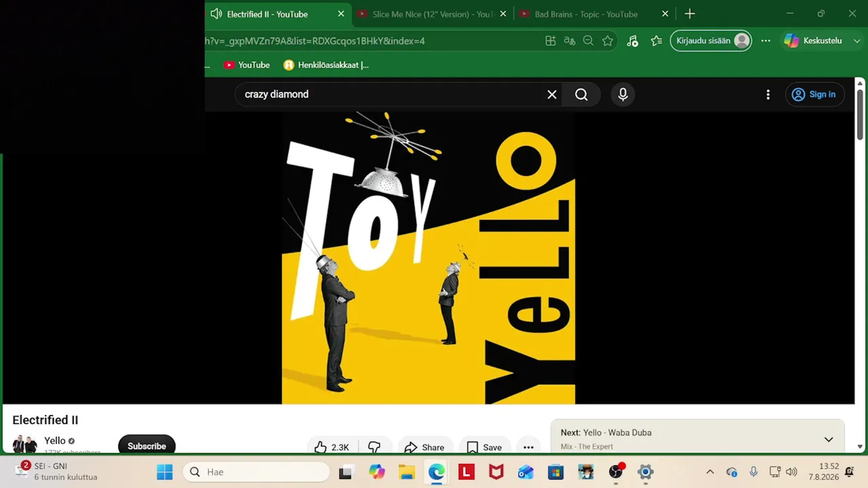Viewport: 868px width, 488px height.
Task: Open Settings gear from the taskbar
Action: [x=646, y=472]
